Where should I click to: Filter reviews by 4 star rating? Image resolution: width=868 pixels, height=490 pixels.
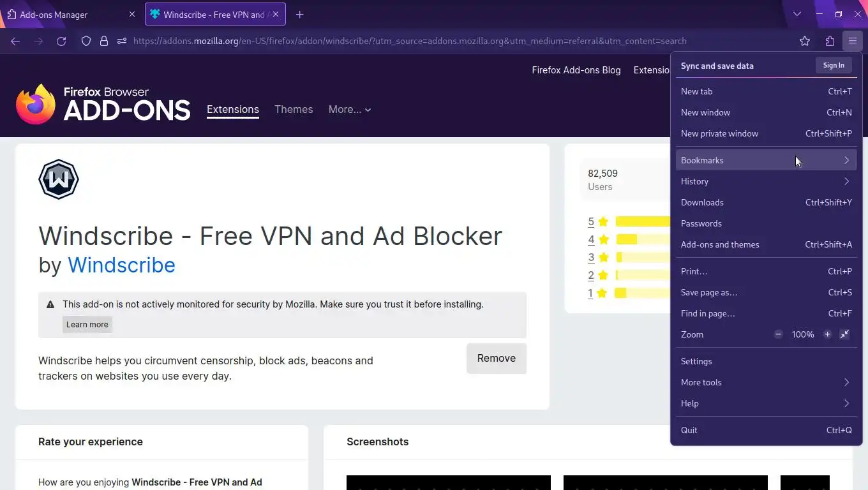598,240
